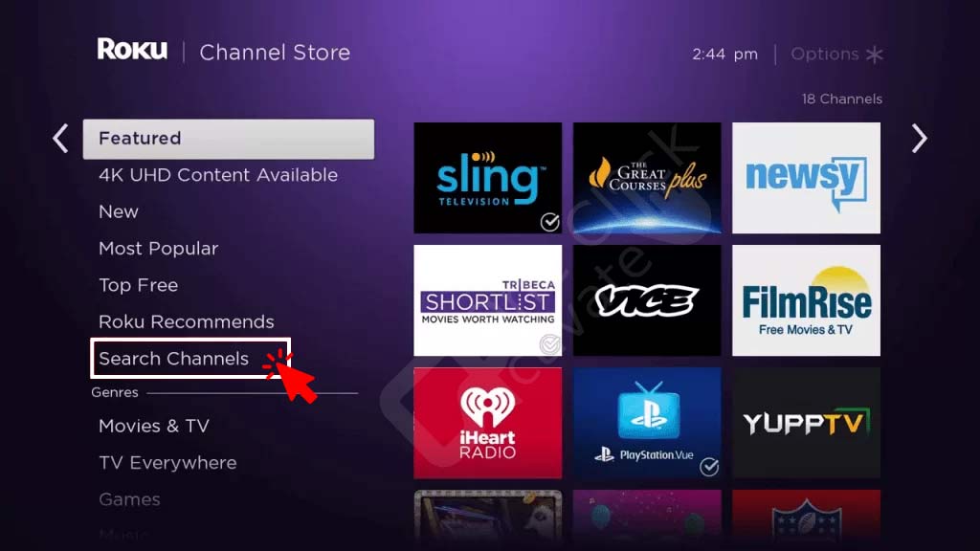Select the Newsy channel tile
The image size is (980, 551).
tap(806, 178)
